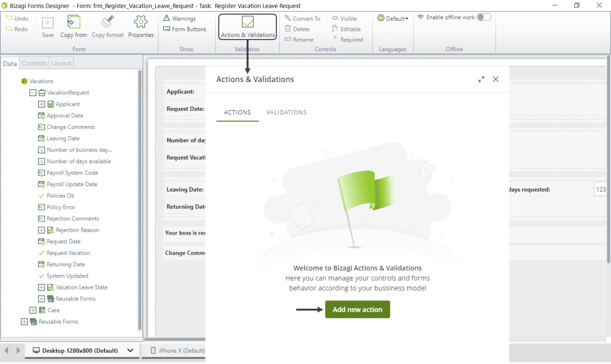Expand the Case node
Viewport: 611px width, 364px height.
click(33, 310)
